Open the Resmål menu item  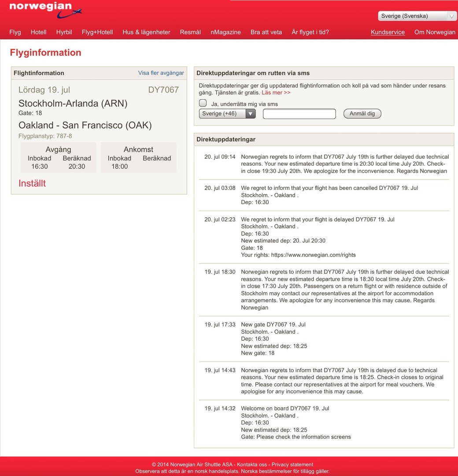tap(190, 32)
